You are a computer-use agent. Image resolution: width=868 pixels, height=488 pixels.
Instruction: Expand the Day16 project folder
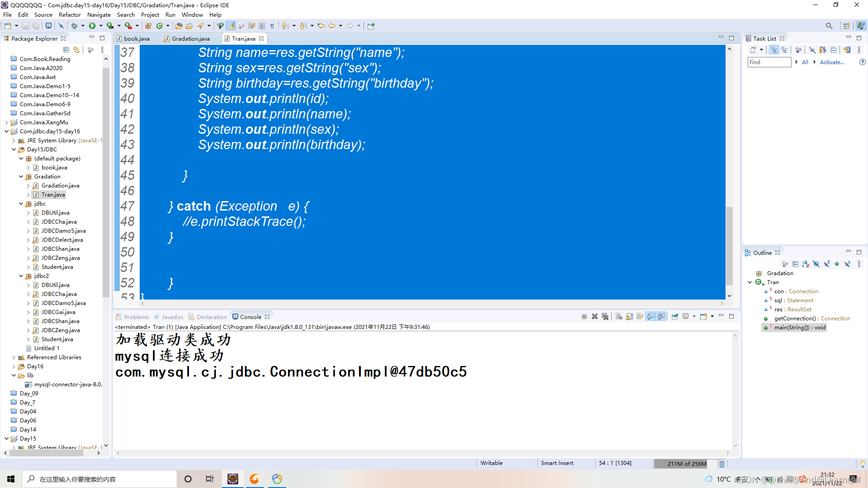pyautogui.click(x=14, y=366)
